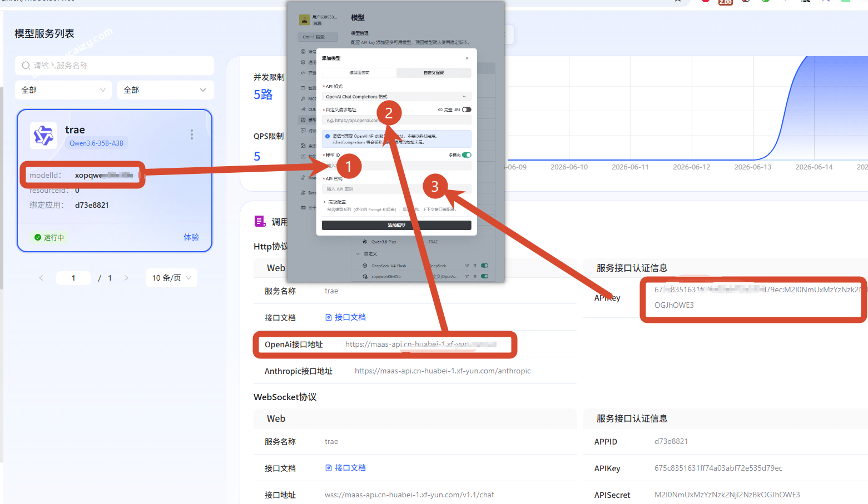Go to the previous page arrow
This screenshot has width=868, height=504.
(x=41, y=278)
